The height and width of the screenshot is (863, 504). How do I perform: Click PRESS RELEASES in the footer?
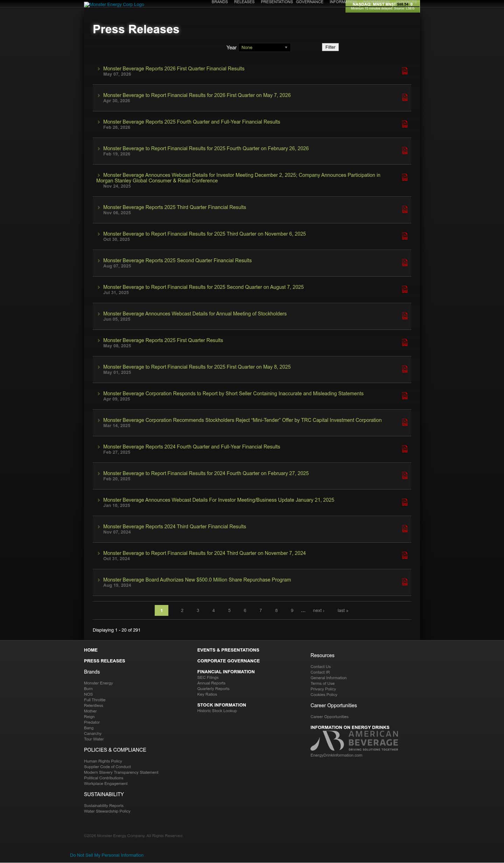pos(104,661)
